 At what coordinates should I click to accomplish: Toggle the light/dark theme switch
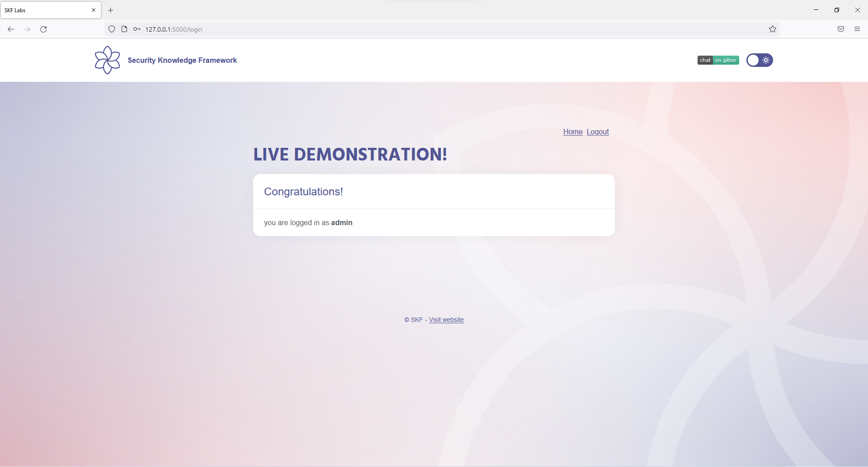pos(759,60)
